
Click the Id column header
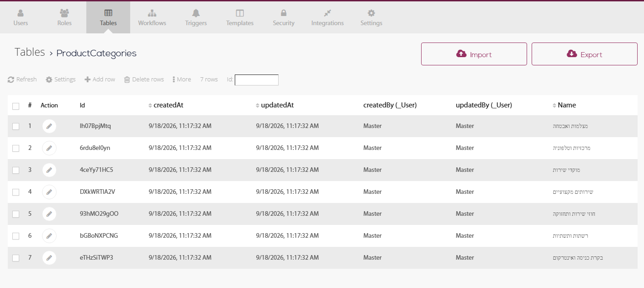(x=83, y=105)
